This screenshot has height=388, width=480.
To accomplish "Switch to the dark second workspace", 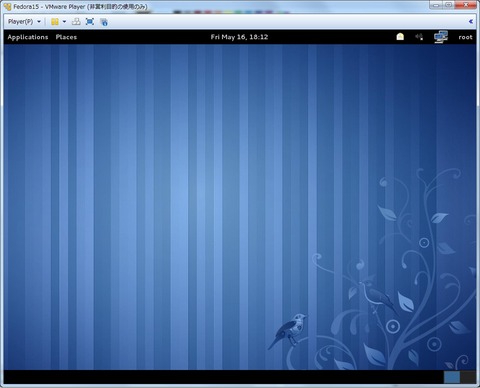I will pos(468,377).
